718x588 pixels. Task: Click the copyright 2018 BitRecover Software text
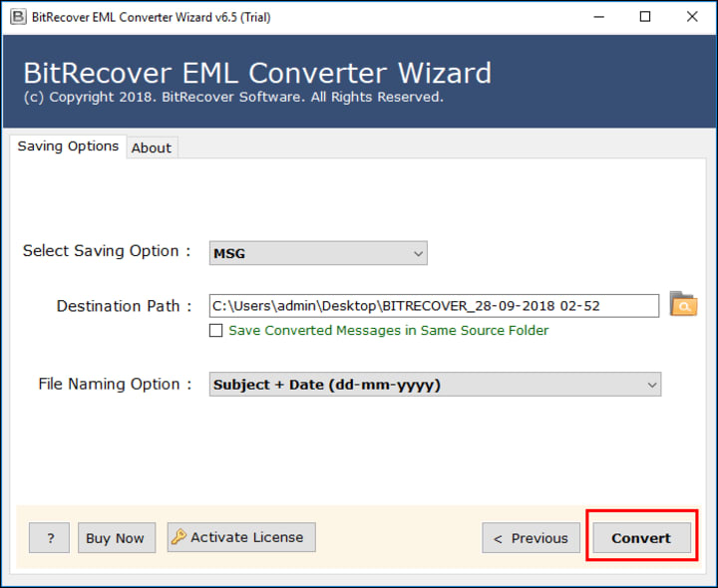click(233, 97)
